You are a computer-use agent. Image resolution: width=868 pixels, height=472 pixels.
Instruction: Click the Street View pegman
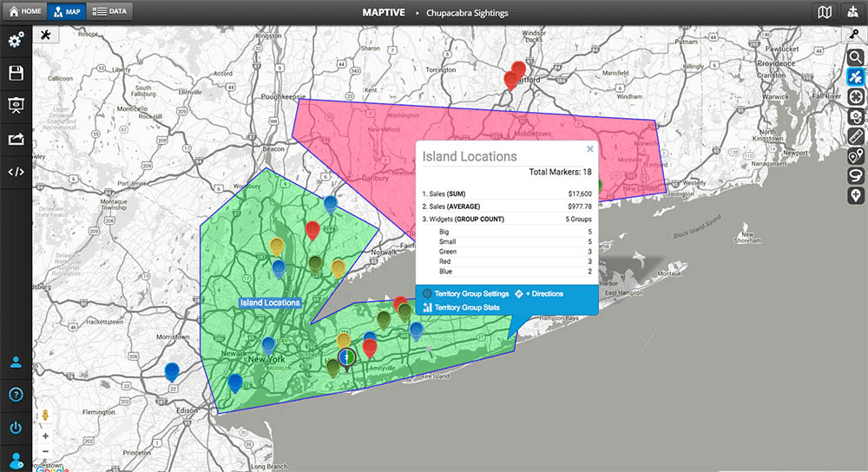point(45,415)
